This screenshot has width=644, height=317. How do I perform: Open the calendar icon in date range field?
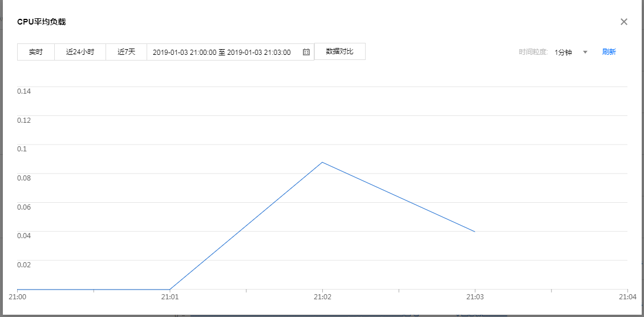[306, 52]
